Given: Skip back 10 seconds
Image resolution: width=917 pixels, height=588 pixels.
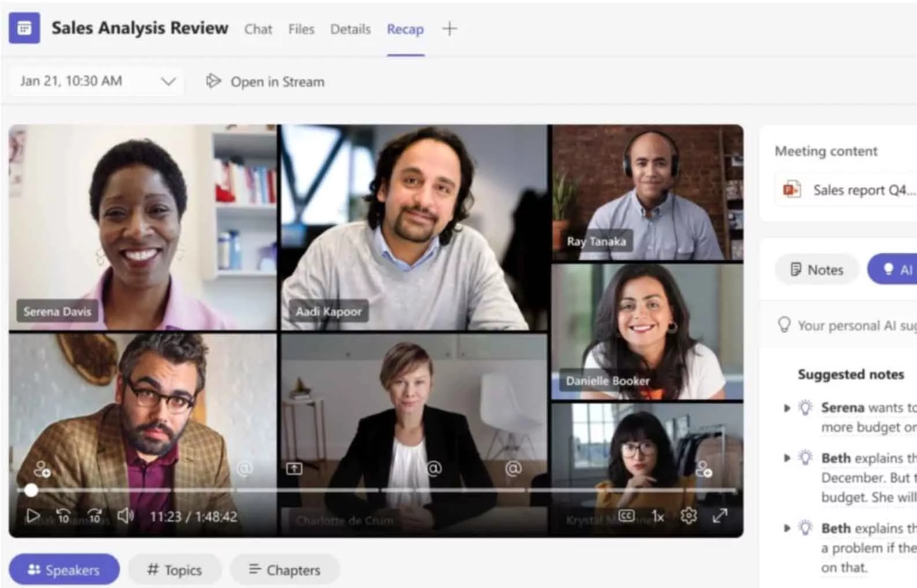Looking at the screenshot, I should pyautogui.click(x=63, y=516).
